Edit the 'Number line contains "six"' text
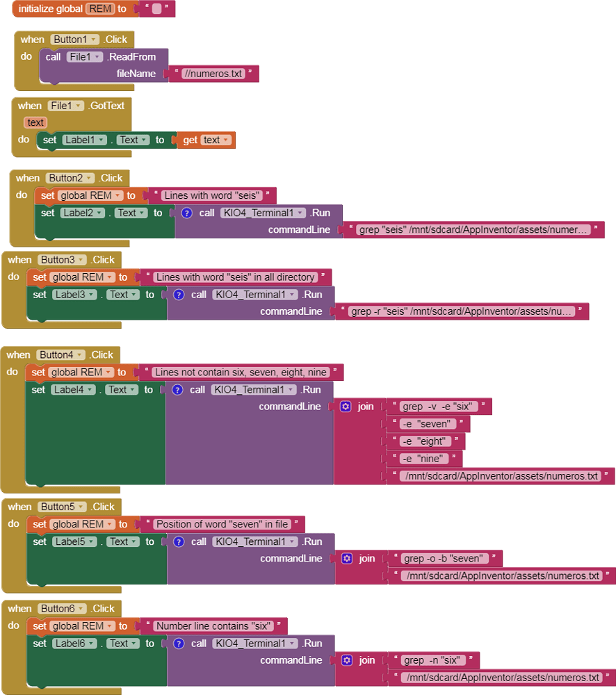The image size is (616, 695). 213,625
